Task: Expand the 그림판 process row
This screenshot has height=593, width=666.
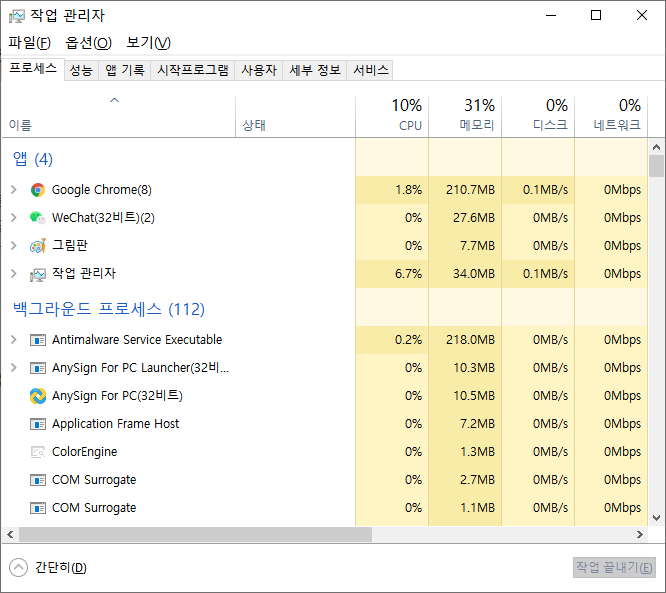Action: point(14,246)
